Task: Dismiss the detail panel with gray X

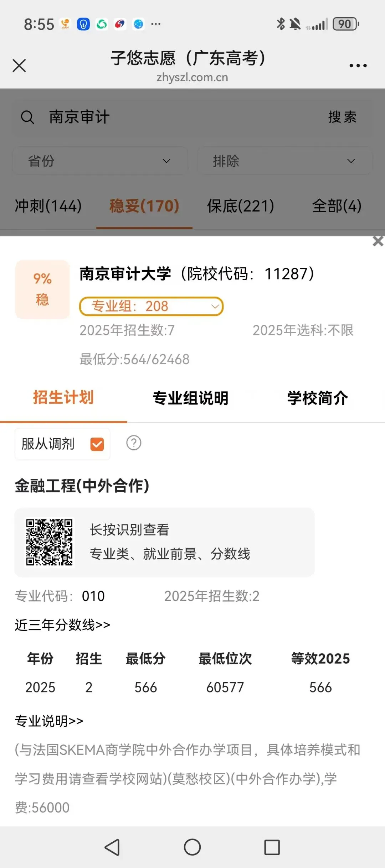Action: pyautogui.click(x=378, y=241)
